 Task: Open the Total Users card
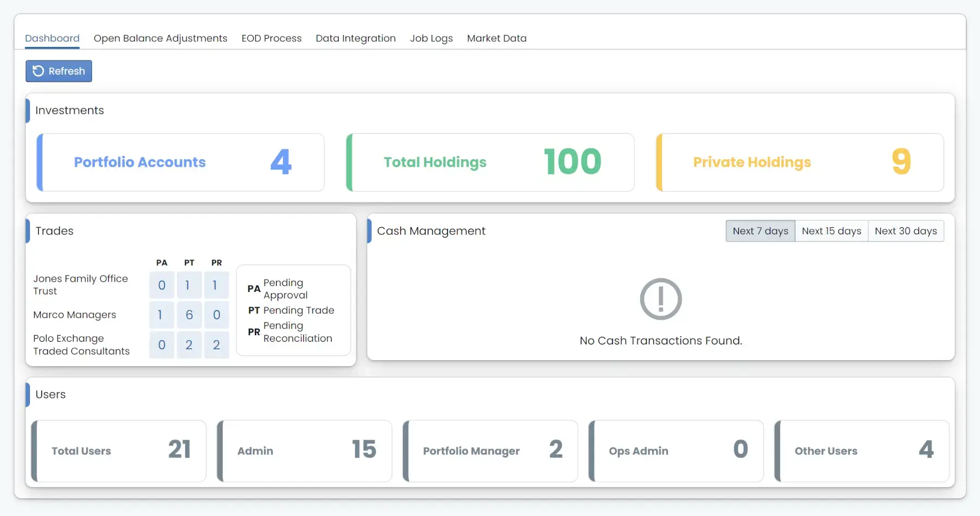[x=119, y=451]
